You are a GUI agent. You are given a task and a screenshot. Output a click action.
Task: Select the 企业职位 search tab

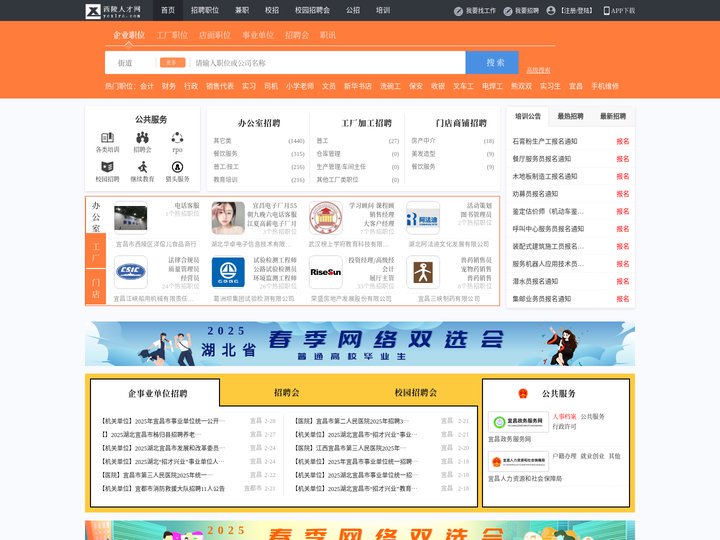pos(129,35)
